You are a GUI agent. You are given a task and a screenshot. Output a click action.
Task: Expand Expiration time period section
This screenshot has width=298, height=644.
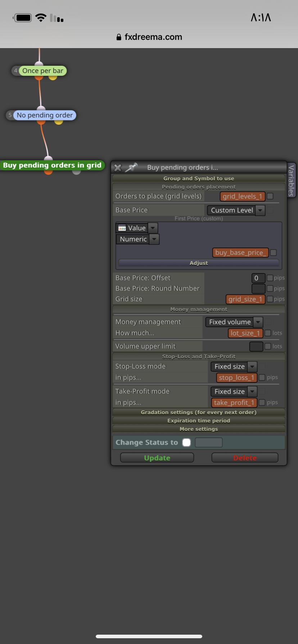[199, 420]
